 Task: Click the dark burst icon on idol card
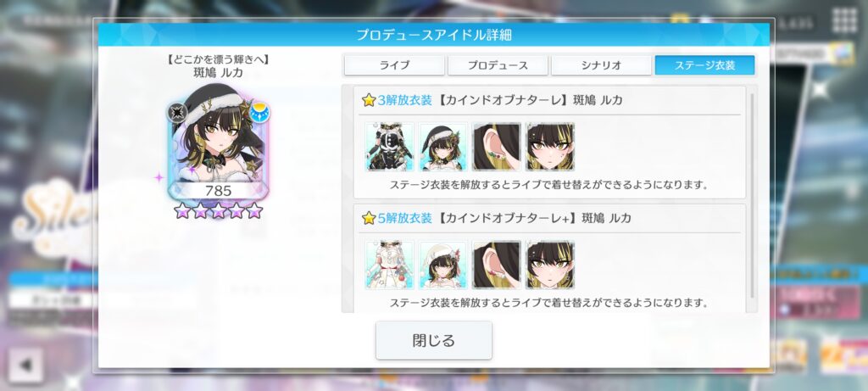point(178,113)
